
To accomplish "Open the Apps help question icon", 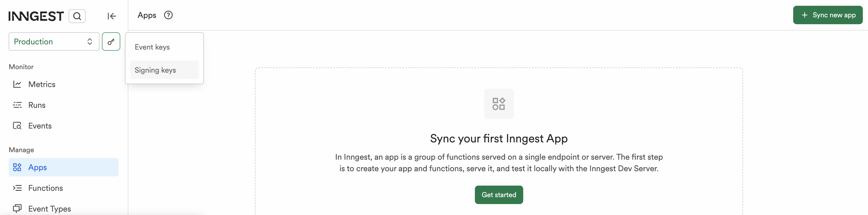I will tap(168, 15).
